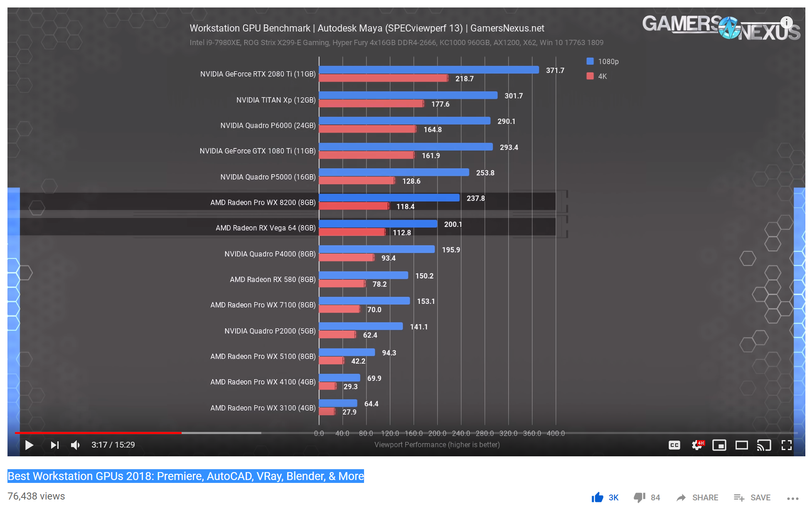Screen dimensions: 812x512
Task: Switch to theater mode
Action: point(742,445)
